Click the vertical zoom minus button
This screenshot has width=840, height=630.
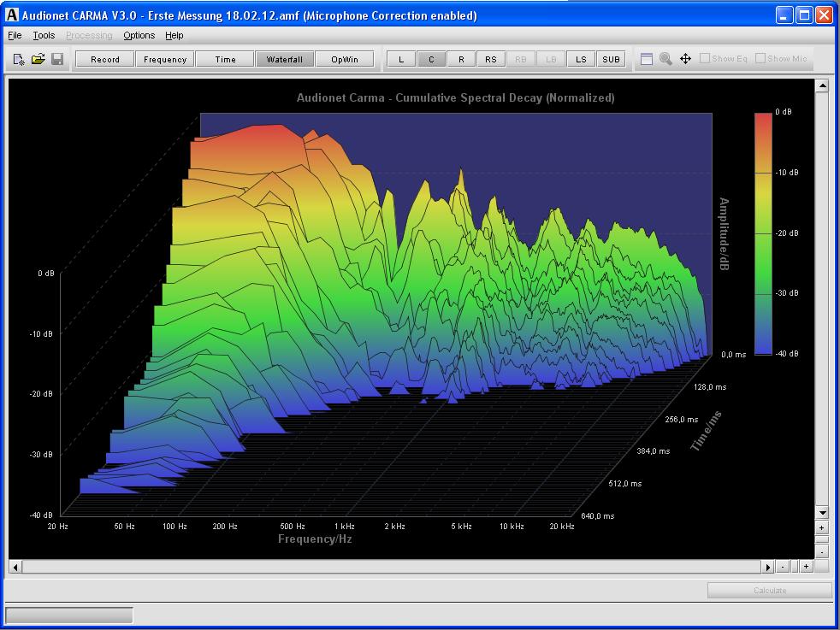pos(822,552)
